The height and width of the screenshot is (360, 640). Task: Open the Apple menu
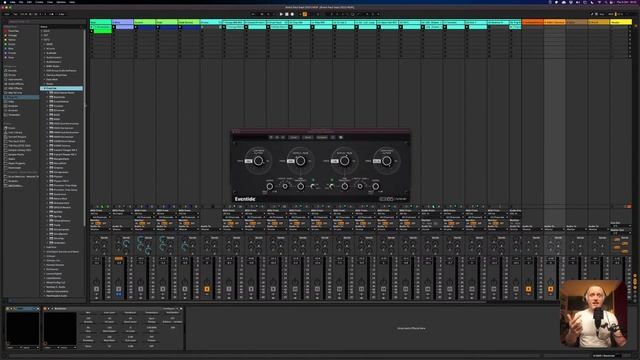click(4, 2)
